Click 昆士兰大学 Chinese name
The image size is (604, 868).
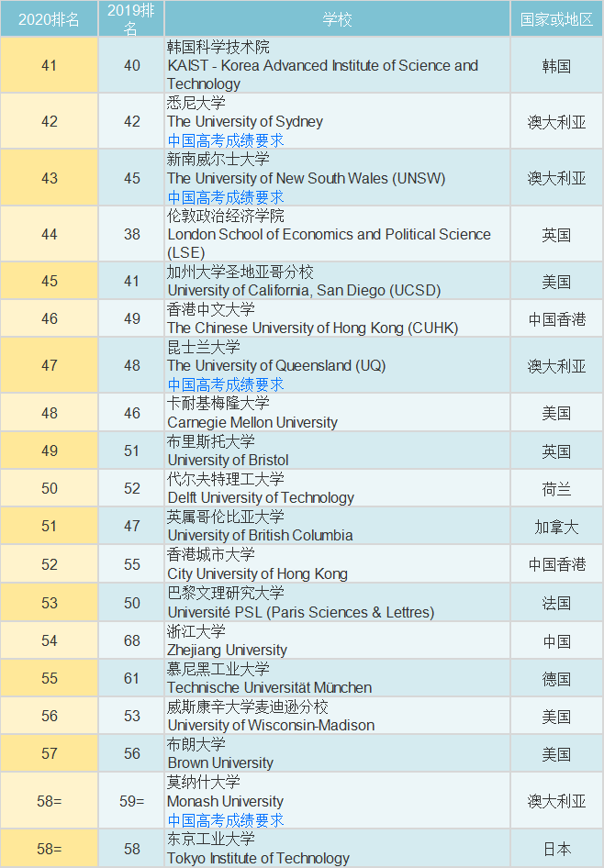pyautogui.click(x=204, y=347)
